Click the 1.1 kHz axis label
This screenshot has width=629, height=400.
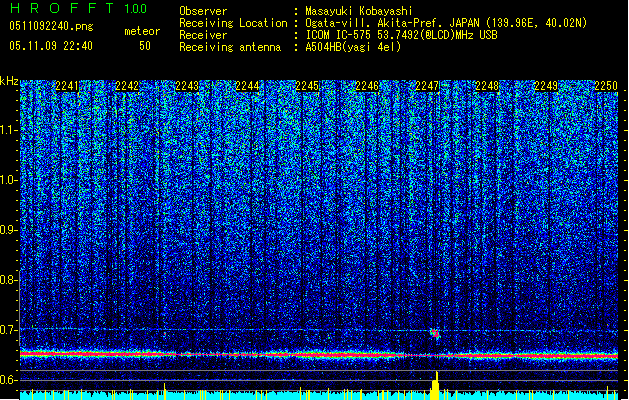tap(8, 130)
